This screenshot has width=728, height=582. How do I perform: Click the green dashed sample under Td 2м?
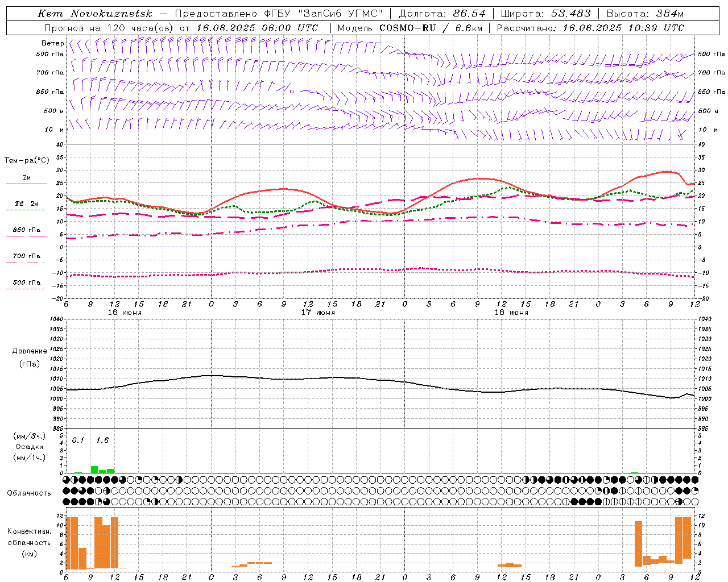point(26,210)
